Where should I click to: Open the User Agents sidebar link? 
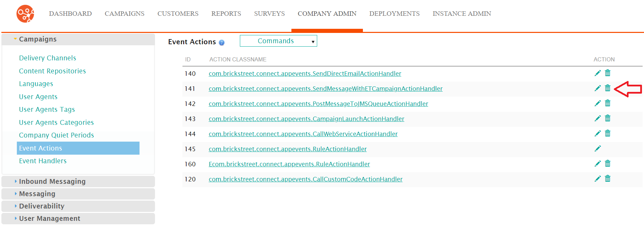coord(38,97)
